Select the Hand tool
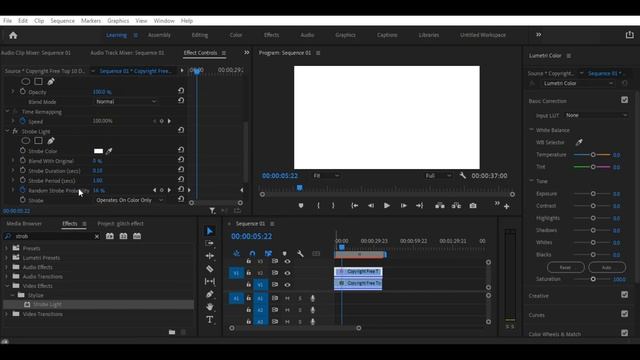 pyautogui.click(x=209, y=307)
